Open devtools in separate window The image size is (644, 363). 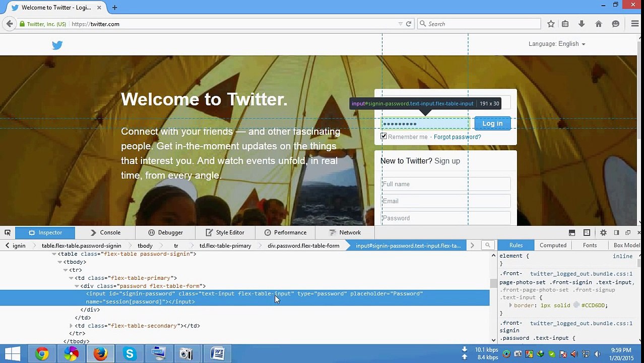(628, 232)
